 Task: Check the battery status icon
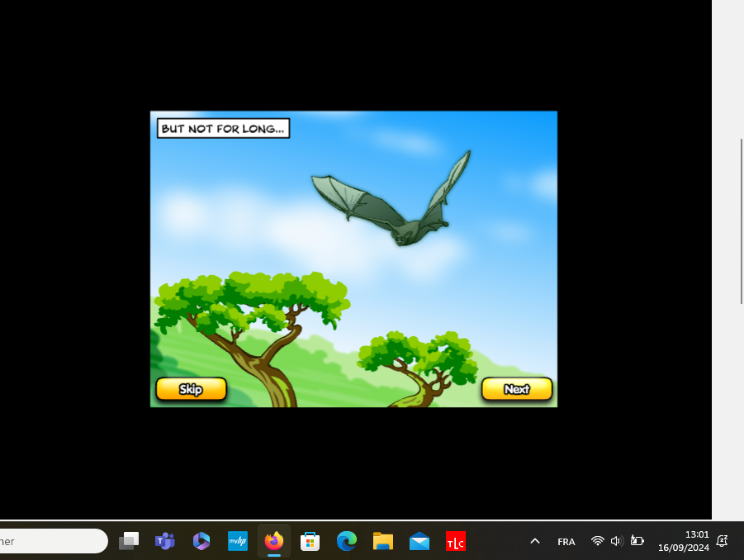pyautogui.click(x=637, y=540)
